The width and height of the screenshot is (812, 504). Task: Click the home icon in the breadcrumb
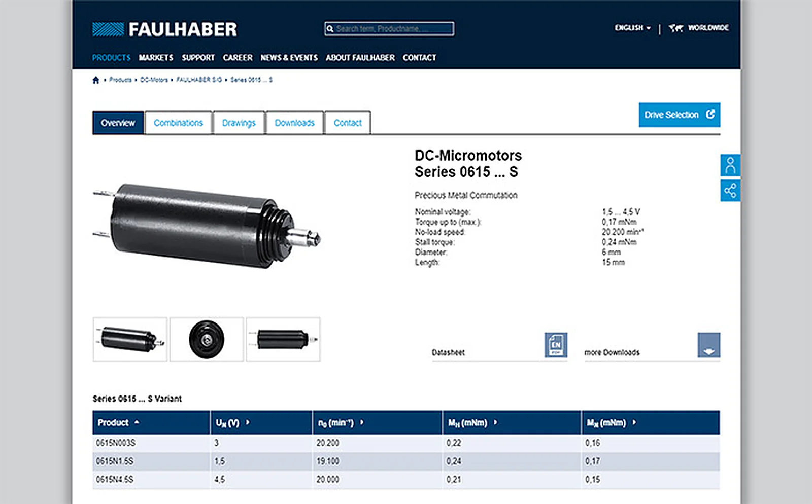pos(96,80)
